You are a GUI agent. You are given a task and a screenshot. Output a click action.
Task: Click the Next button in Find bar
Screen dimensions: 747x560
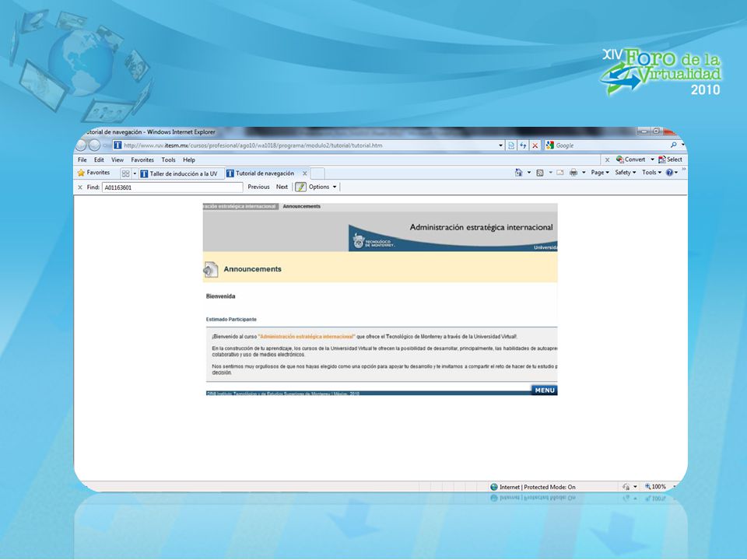pyautogui.click(x=282, y=187)
